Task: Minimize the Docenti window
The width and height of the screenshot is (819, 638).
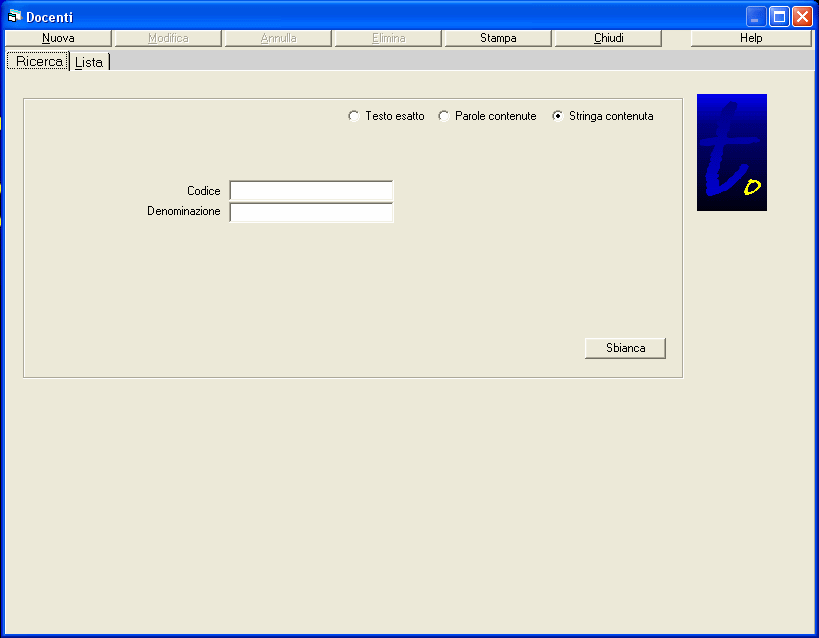Action: [756, 17]
